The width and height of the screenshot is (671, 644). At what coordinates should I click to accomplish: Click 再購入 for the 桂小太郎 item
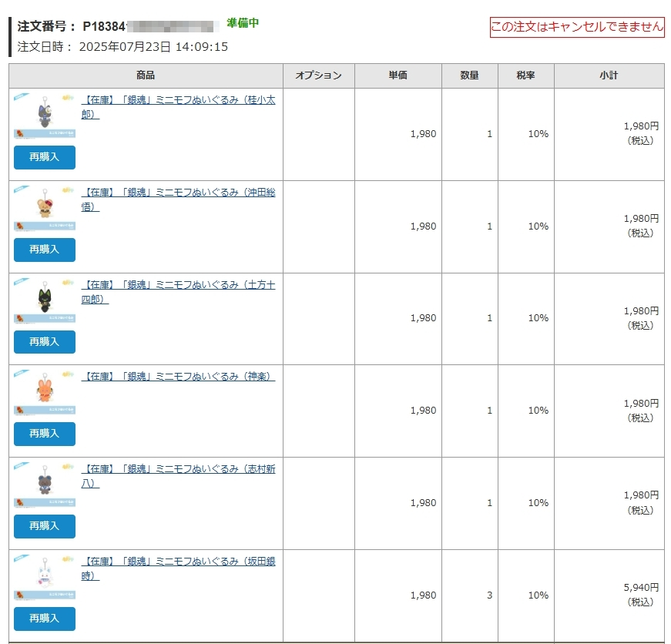point(45,157)
